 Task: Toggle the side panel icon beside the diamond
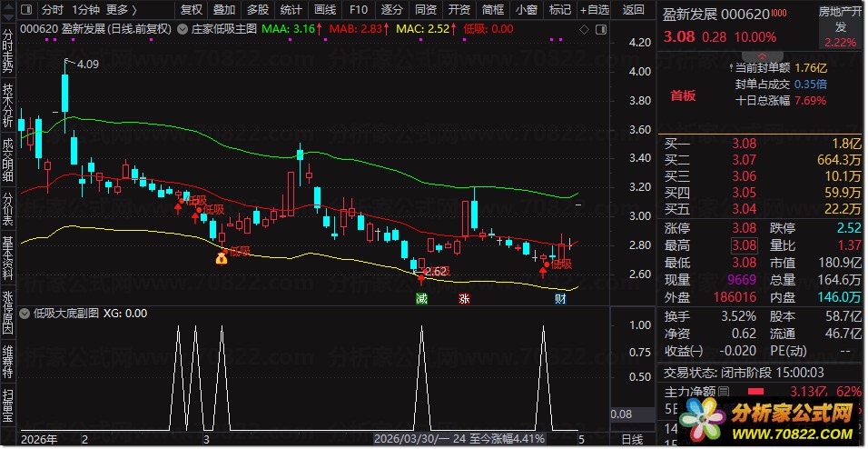(601, 29)
